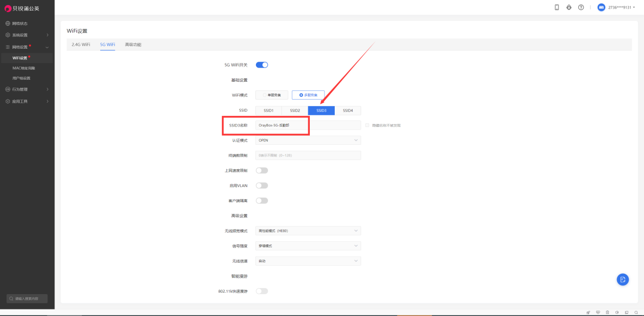The height and width of the screenshot is (316, 644).
Task: Select the SSID3 tab
Action: [x=321, y=111]
